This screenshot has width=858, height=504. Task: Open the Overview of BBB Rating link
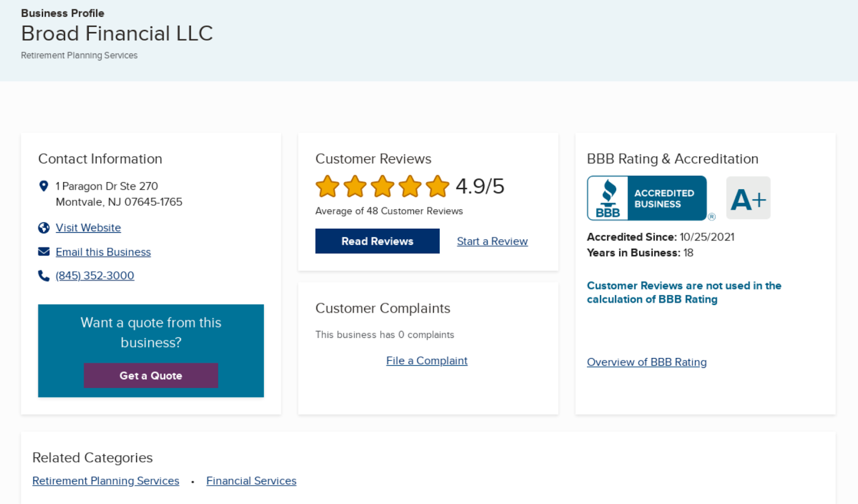[647, 362]
